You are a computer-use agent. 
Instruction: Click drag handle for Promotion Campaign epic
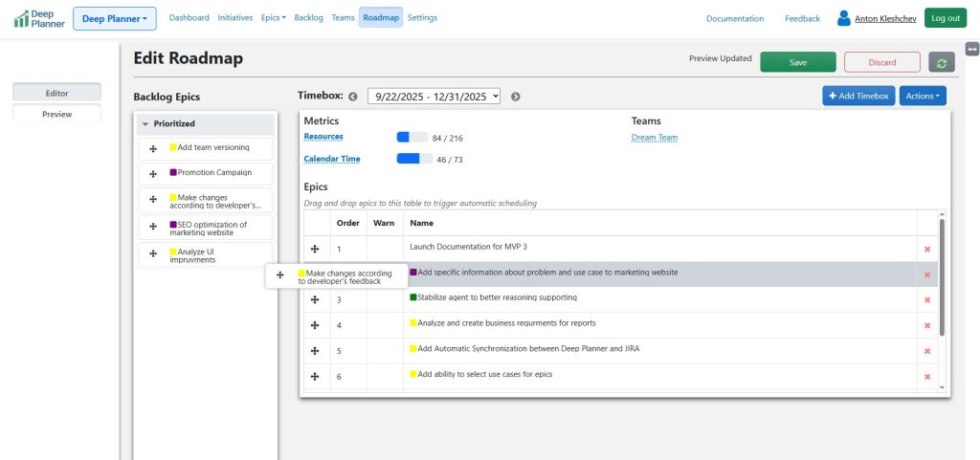tap(153, 173)
